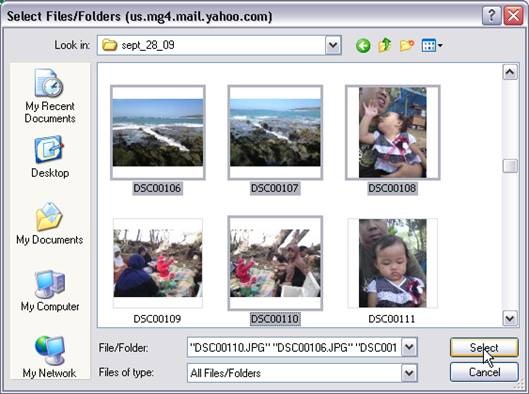Image resolution: width=529 pixels, height=394 pixels.
Task: Select the DSC00111 baby portrait thumbnail
Action: pos(392,263)
